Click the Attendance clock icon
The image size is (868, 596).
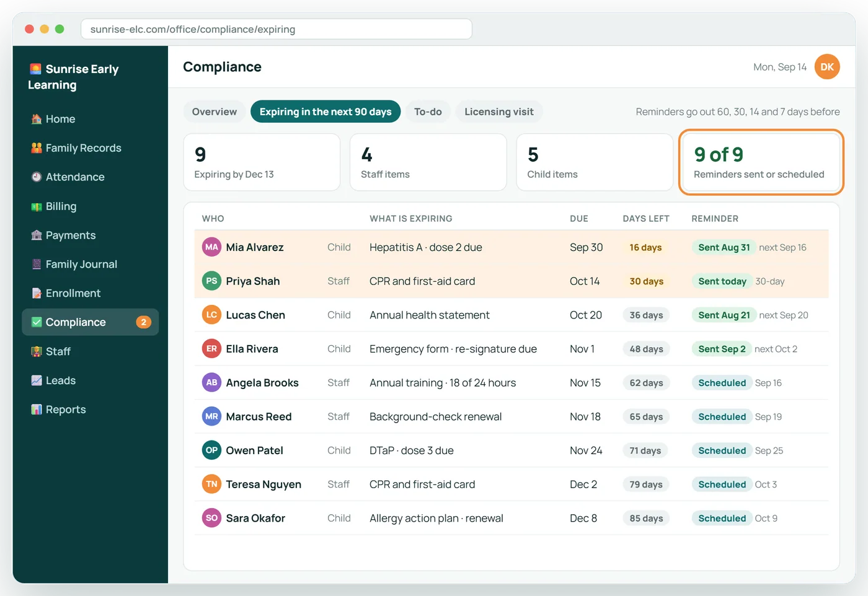pyautogui.click(x=37, y=177)
